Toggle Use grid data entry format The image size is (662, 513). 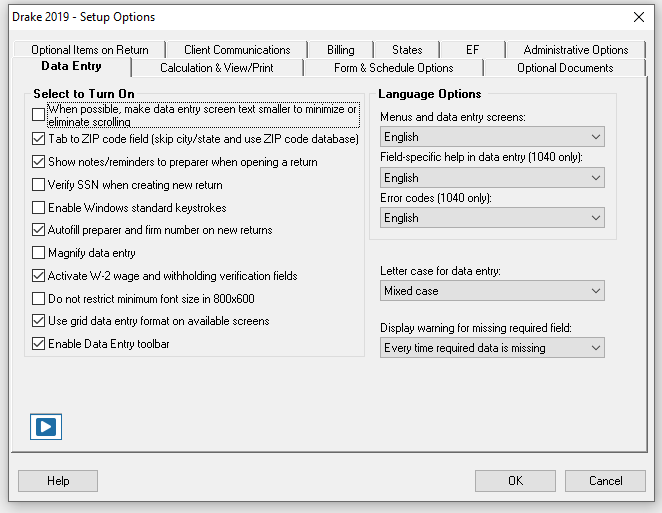[38, 321]
